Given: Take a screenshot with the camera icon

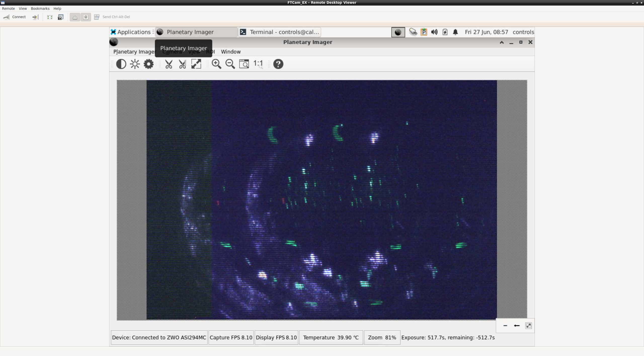Looking at the screenshot, I should 61,17.
